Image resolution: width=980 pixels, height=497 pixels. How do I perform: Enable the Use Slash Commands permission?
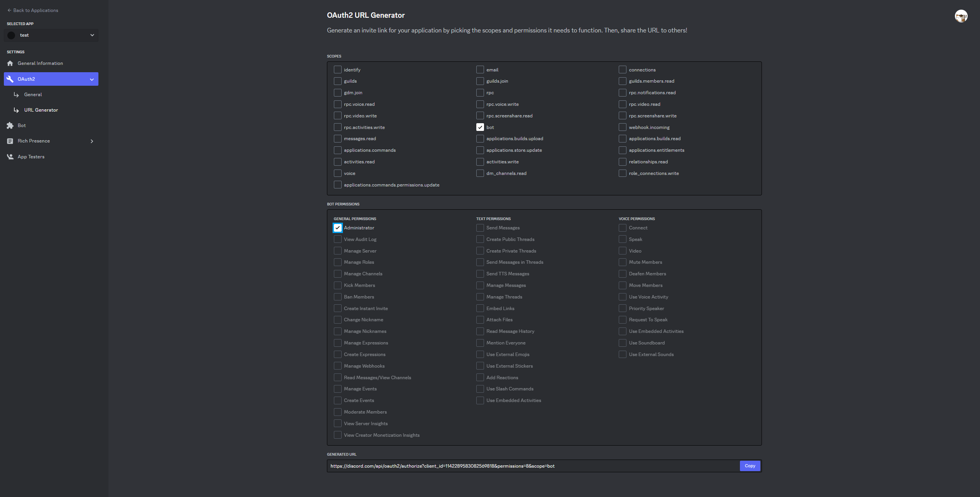click(480, 389)
